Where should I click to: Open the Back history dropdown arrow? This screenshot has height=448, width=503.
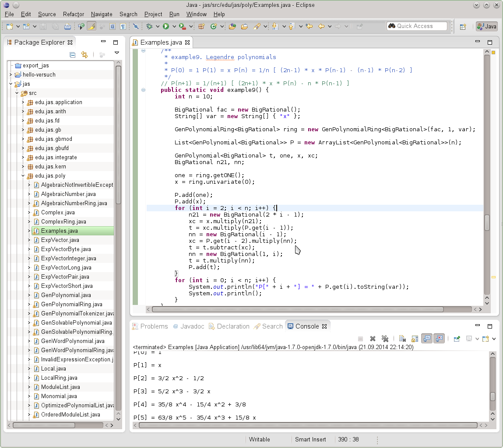(x=330, y=26)
